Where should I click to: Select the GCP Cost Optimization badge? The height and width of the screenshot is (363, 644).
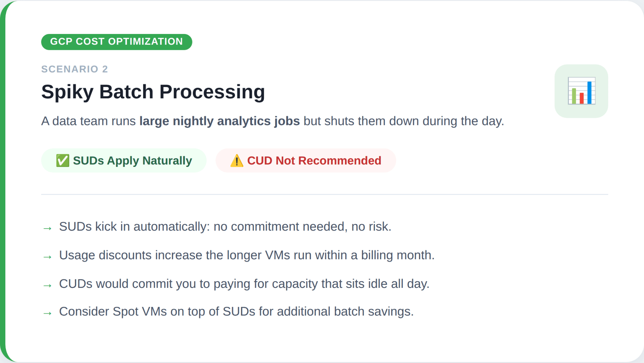[x=116, y=42]
